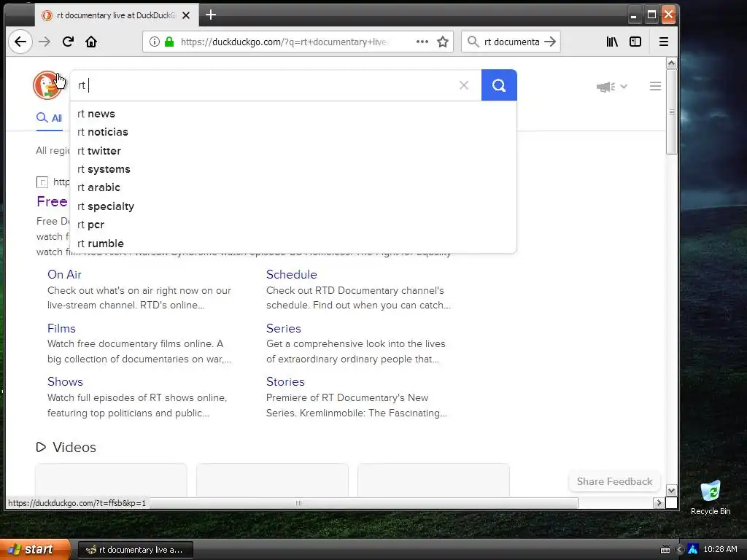Click the Share Feedback button
This screenshot has height=560, width=747.
tap(614, 481)
